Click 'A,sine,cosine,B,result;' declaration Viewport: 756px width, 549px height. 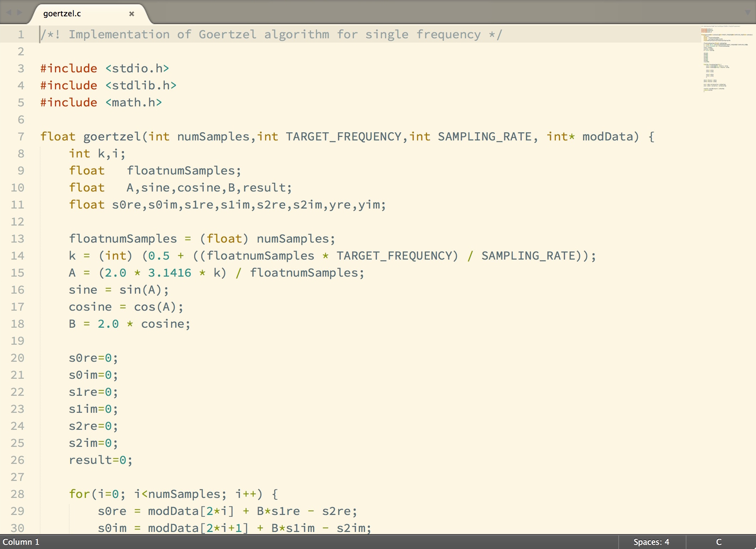209,188
